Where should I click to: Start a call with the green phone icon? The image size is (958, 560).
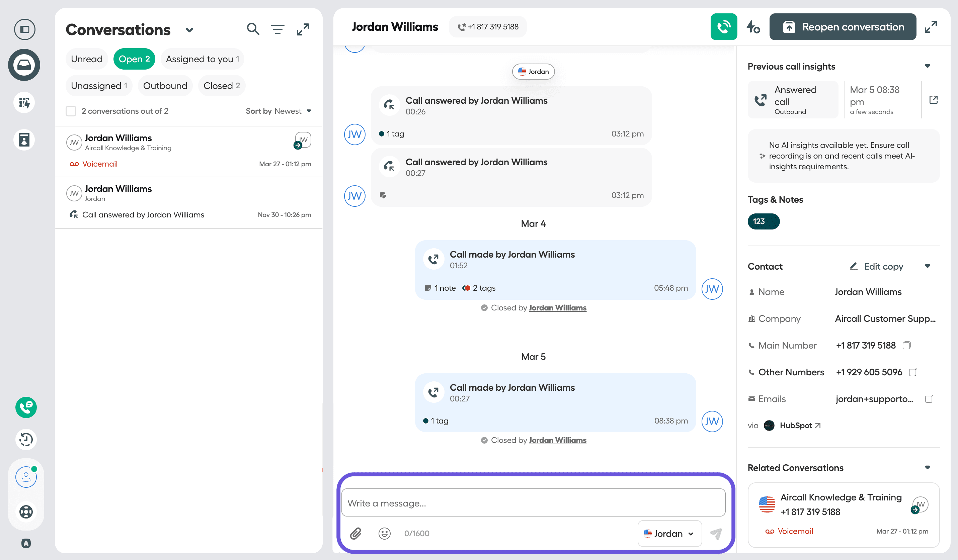pos(724,26)
